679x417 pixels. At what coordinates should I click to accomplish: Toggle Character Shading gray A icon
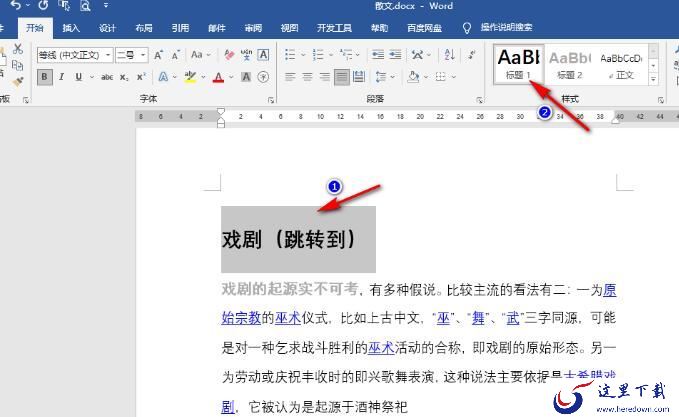click(x=246, y=77)
